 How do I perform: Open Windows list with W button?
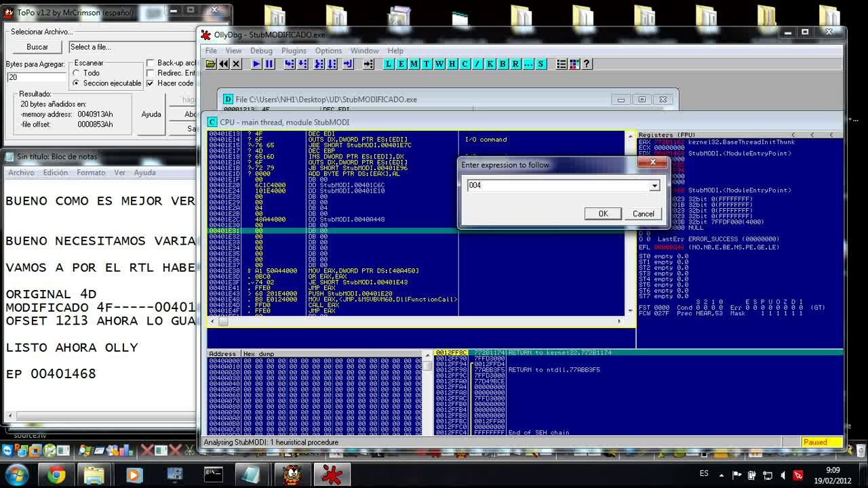pyautogui.click(x=439, y=64)
